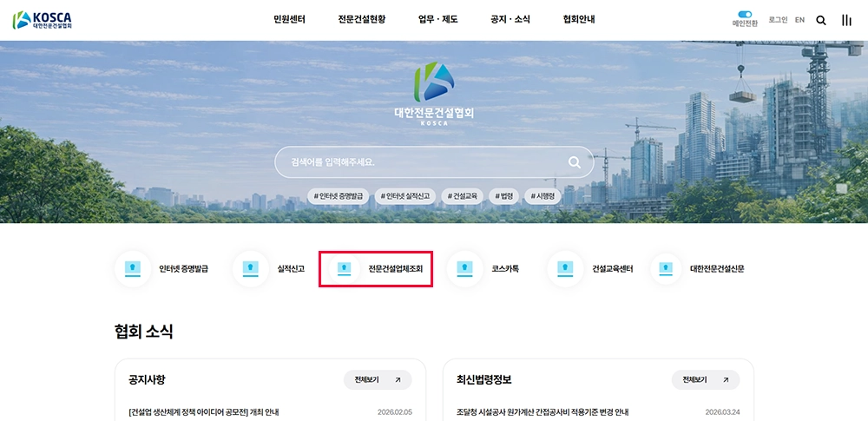Image resolution: width=868 pixels, height=421 pixels.
Task: Click the 건설교육센터 shortcut icon
Action: pos(565,269)
